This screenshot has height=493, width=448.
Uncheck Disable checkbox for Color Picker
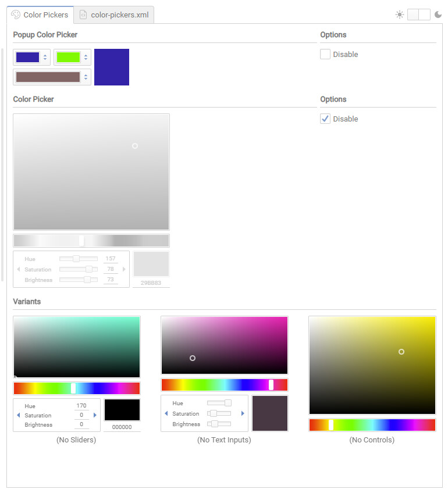click(325, 119)
